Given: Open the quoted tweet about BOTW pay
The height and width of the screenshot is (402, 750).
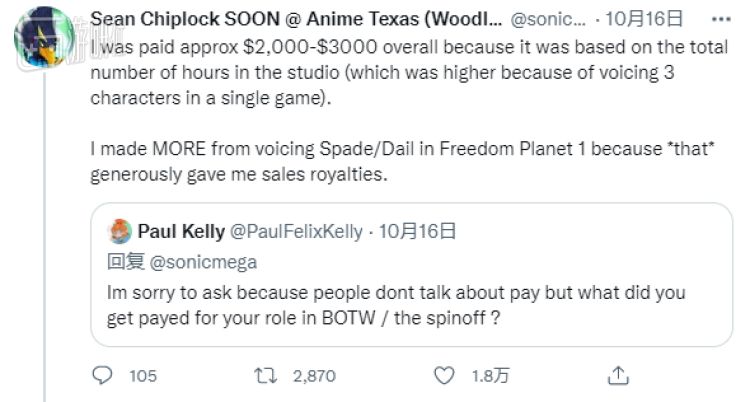Looking at the screenshot, I should 411,275.
